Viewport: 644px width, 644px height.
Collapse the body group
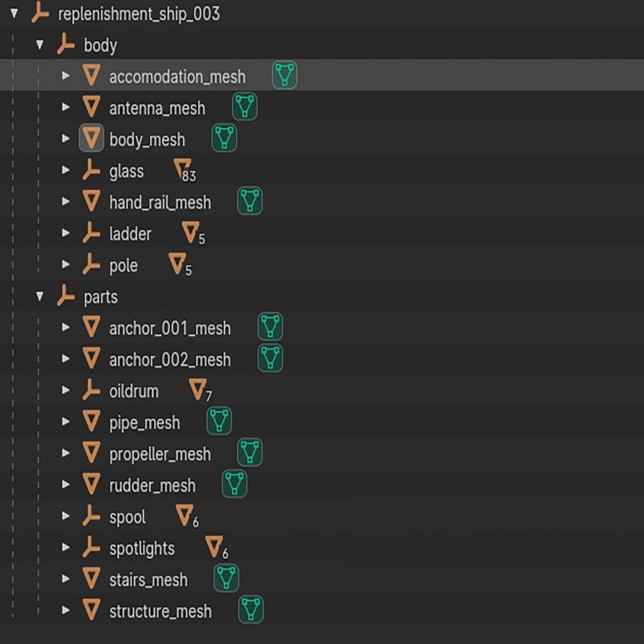click(40, 45)
